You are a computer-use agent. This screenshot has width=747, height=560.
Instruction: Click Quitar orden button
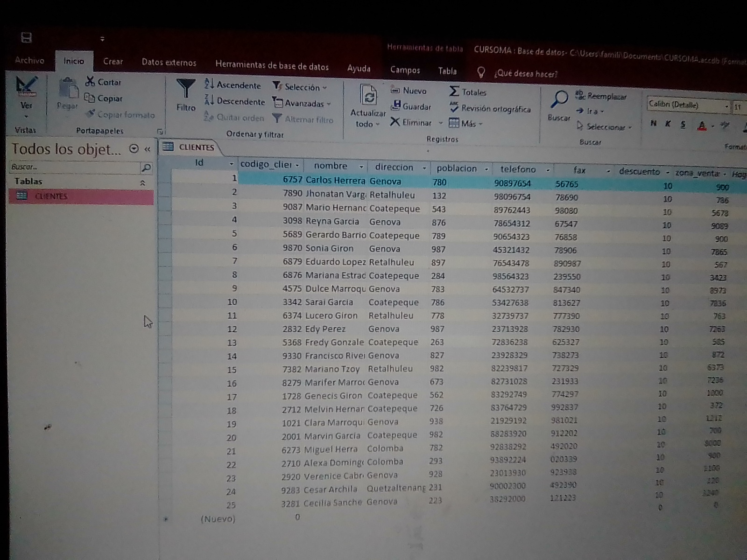pyautogui.click(x=234, y=118)
